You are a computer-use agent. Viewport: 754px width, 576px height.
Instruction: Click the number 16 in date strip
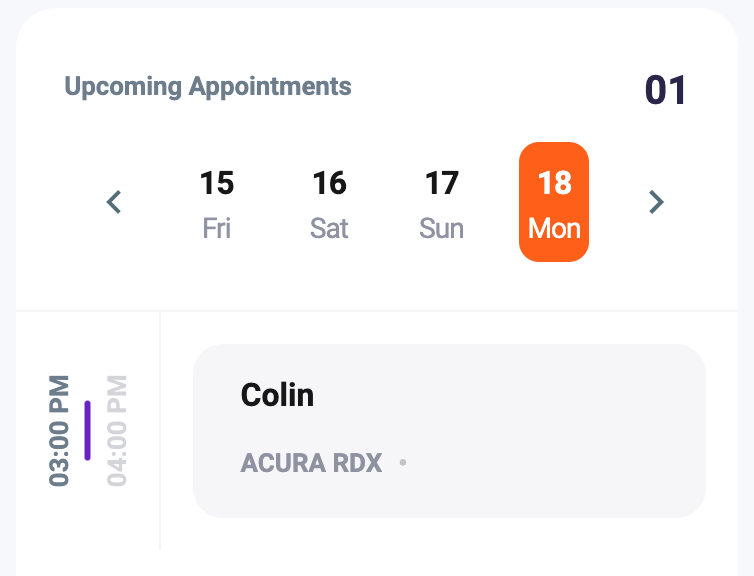tap(329, 184)
